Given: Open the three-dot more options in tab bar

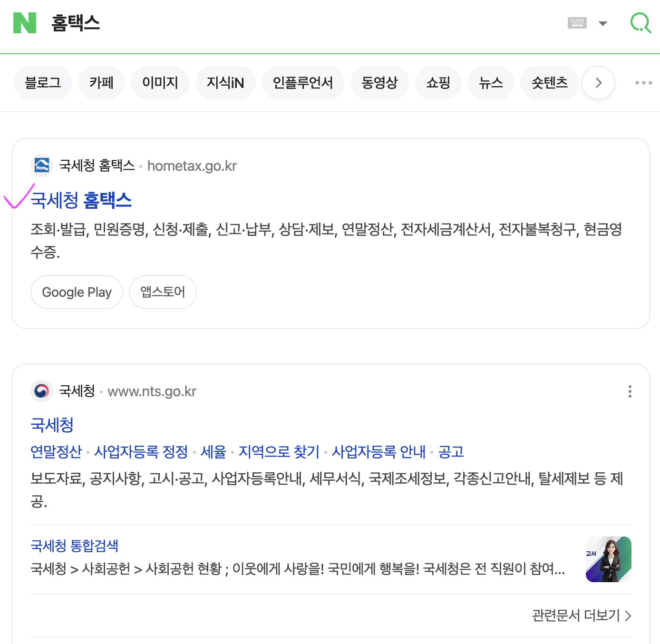Looking at the screenshot, I should (x=643, y=83).
